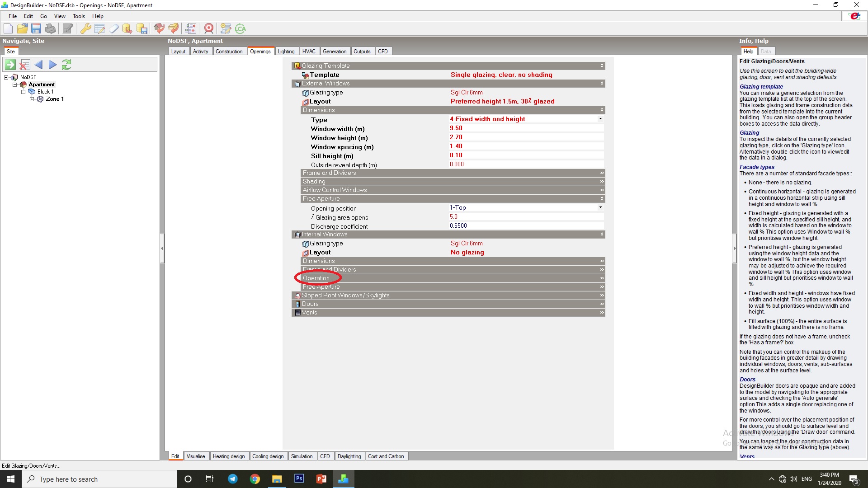Open the LCA tool icon
Viewport: 868px width, 488px height.
[x=241, y=29]
